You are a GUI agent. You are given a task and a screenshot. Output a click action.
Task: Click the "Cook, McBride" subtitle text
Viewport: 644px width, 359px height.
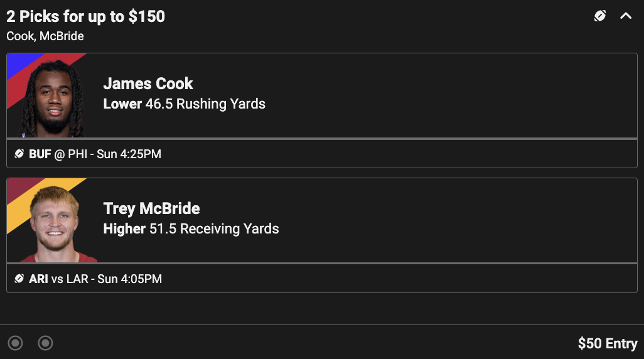[x=45, y=36]
